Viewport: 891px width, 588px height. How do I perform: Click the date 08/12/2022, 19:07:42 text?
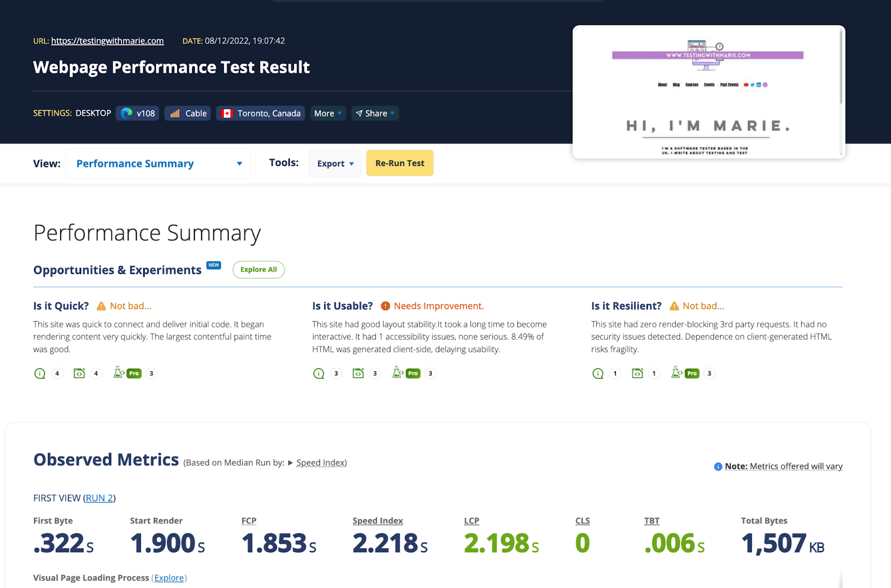tap(244, 41)
